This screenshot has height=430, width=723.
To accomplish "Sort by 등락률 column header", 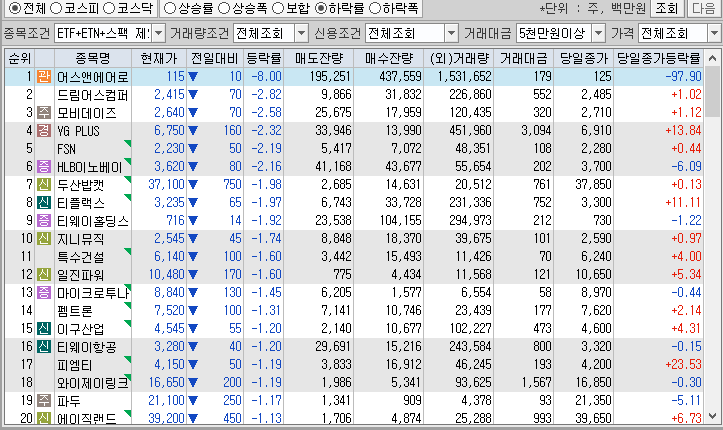I will point(263,58).
